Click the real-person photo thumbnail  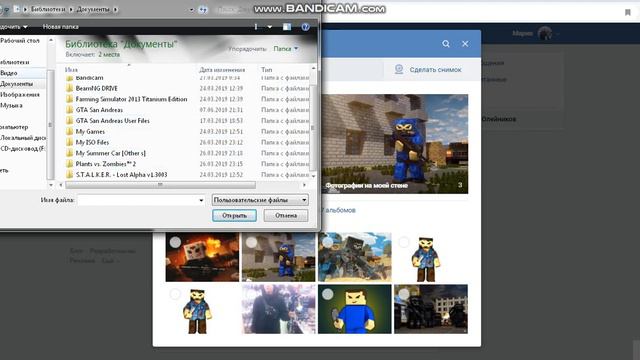[279, 309]
